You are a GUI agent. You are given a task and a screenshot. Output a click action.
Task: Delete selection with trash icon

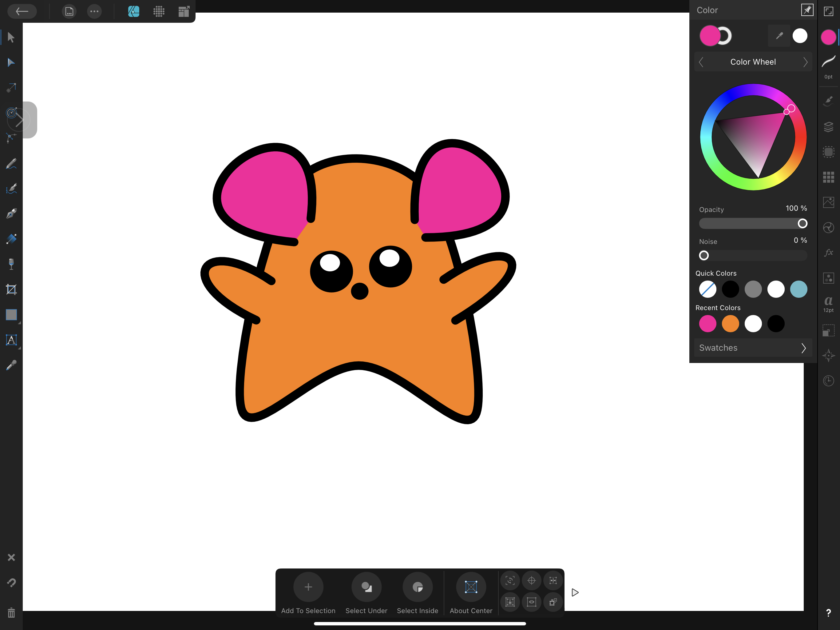pyautogui.click(x=11, y=612)
